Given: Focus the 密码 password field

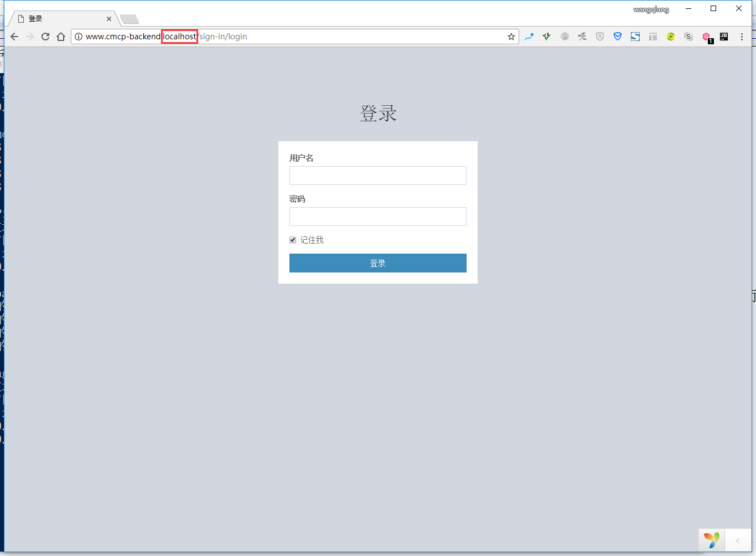Looking at the screenshot, I should 378,217.
